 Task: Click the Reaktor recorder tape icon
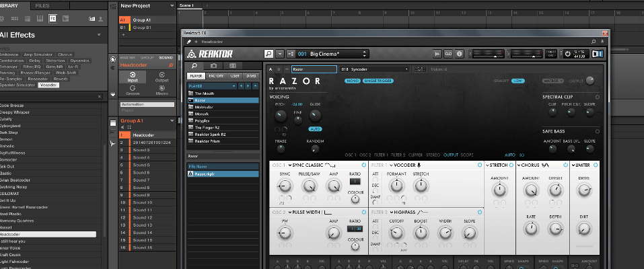point(448,54)
